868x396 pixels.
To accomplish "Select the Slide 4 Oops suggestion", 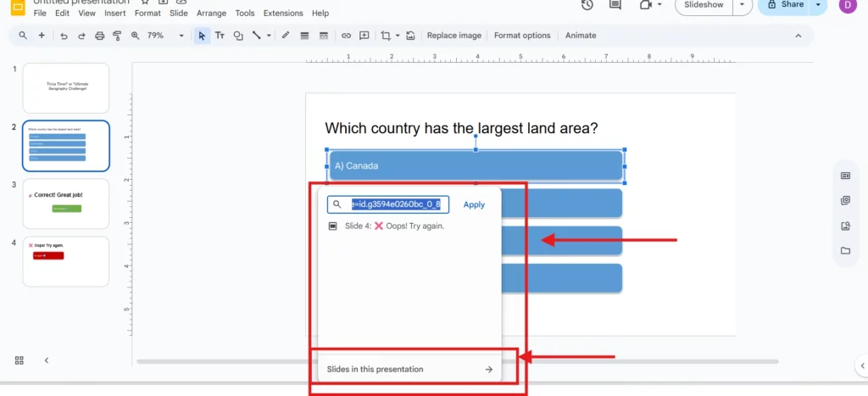I will coord(394,226).
